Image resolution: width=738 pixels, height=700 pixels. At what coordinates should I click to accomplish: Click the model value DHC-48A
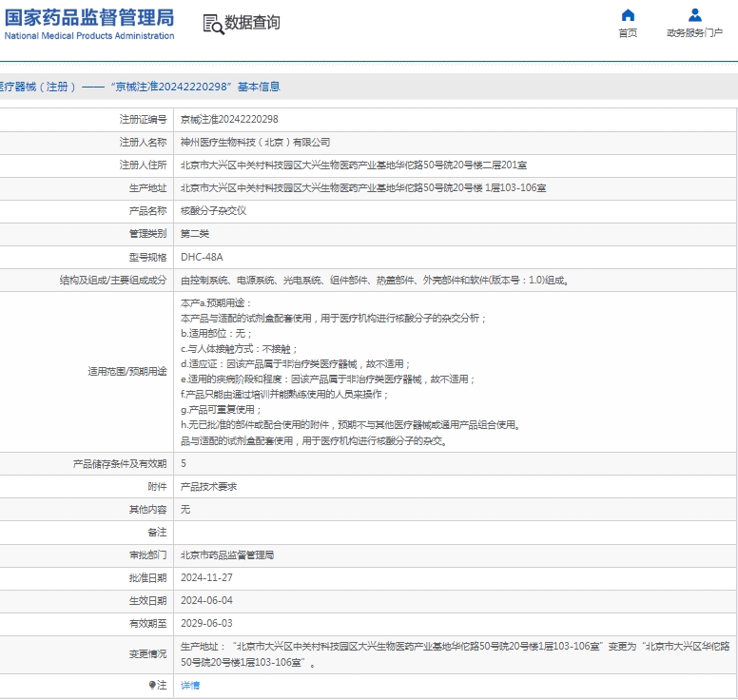(x=202, y=257)
